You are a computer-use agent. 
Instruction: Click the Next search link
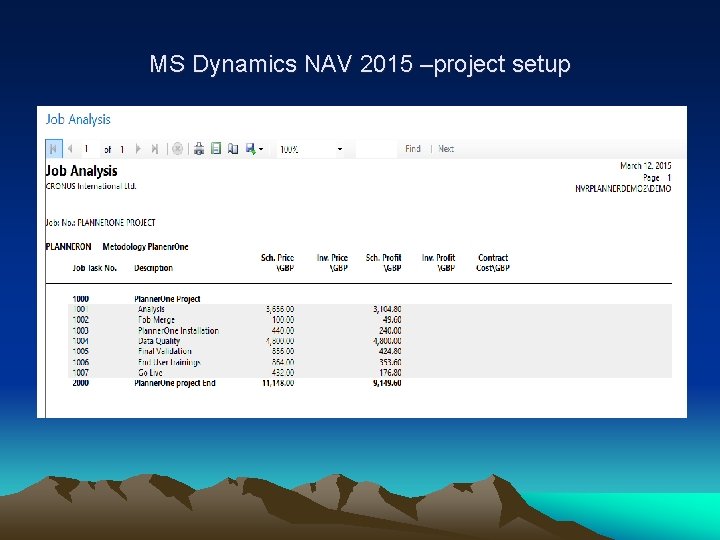[446, 149]
